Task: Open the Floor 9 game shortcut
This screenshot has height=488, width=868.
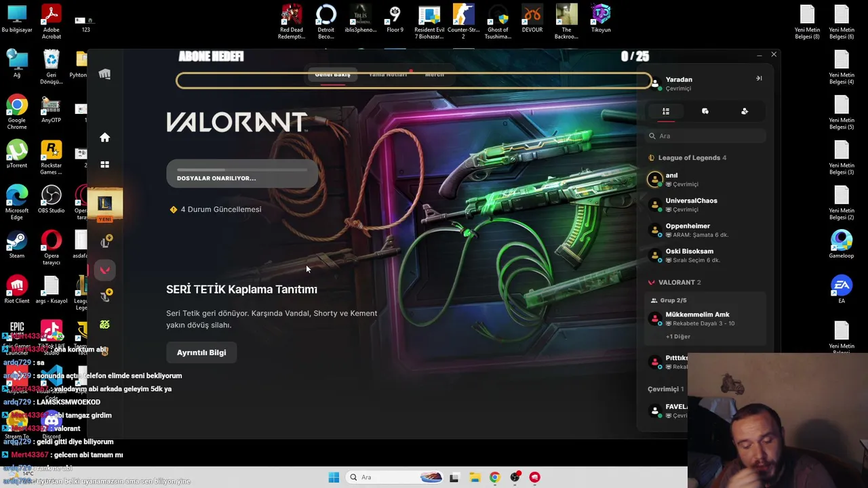Action: tap(395, 19)
